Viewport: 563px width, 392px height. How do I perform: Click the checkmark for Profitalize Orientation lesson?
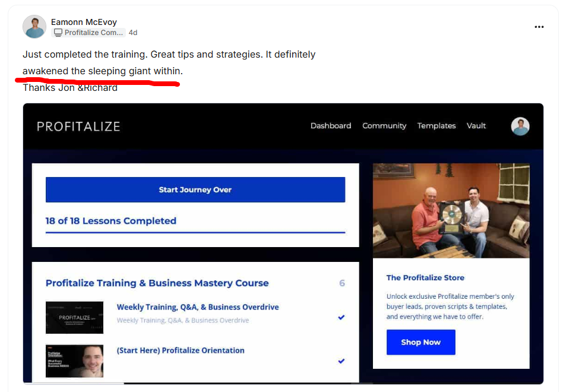click(x=341, y=361)
